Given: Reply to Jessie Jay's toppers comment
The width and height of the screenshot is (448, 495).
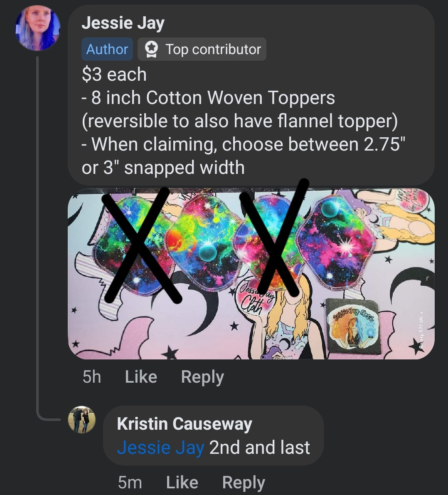Looking at the screenshot, I should tap(202, 377).
